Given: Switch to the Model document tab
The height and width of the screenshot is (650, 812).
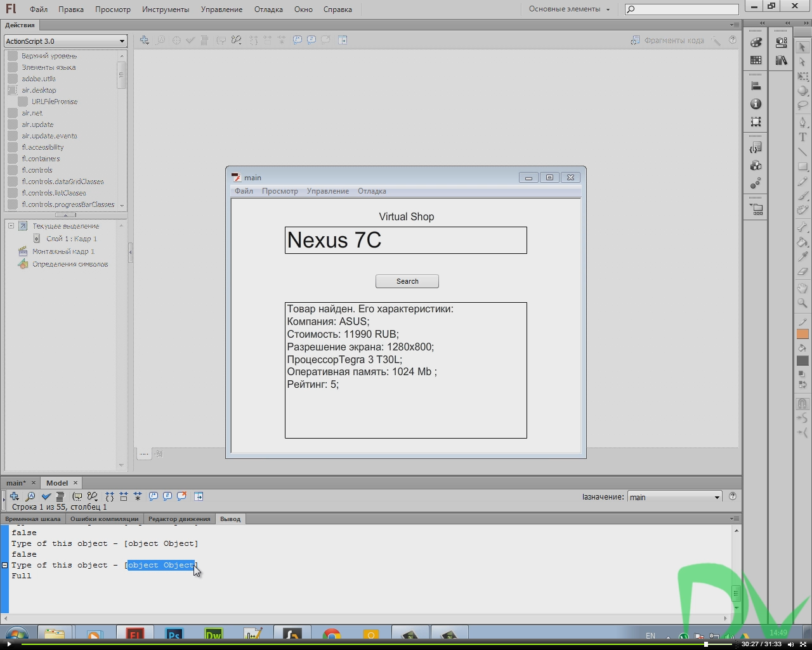Looking at the screenshot, I should coord(57,483).
